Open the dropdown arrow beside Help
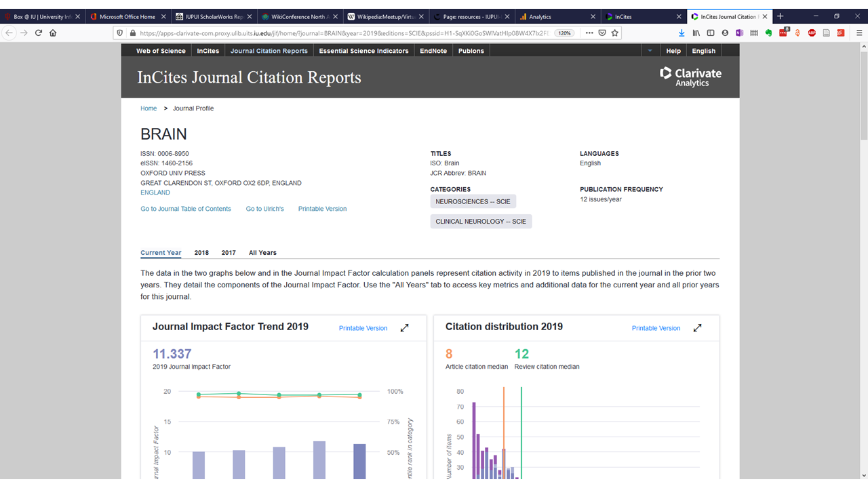Viewport: 868px width, 488px height. (650, 51)
